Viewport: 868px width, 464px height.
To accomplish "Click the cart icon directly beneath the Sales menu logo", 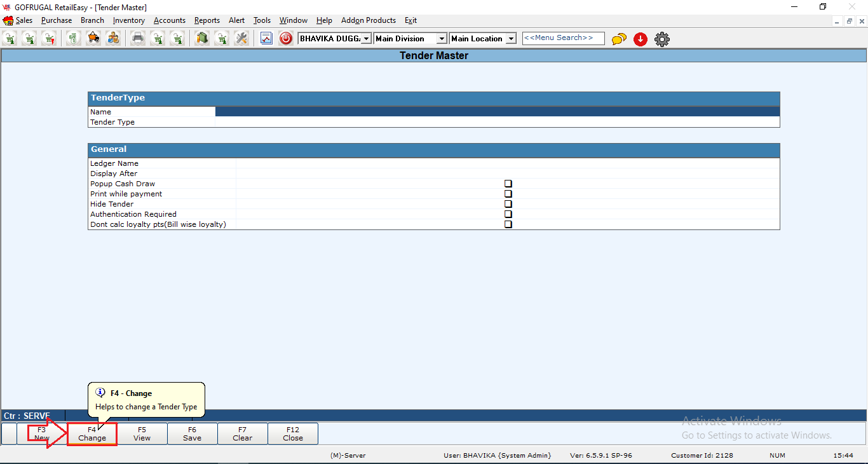I will (10, 39).
